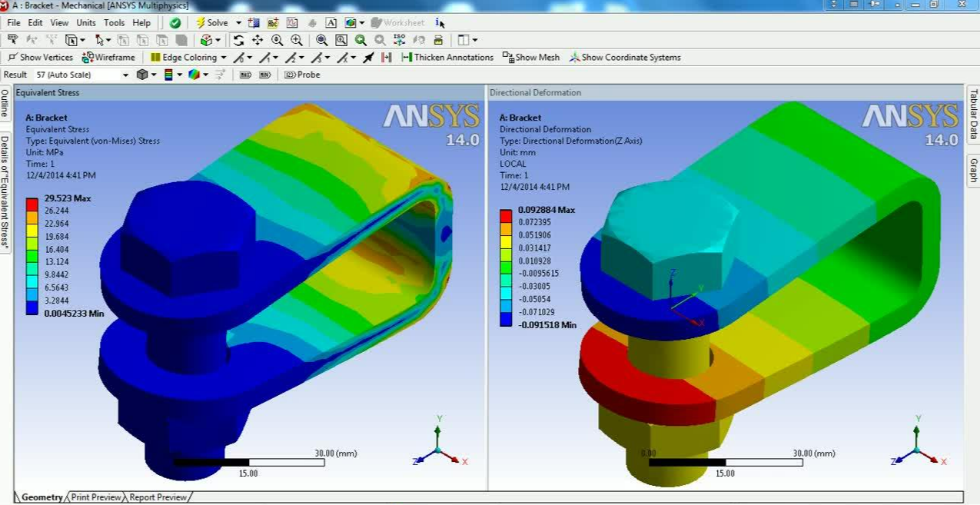Select the Pan tool
This screenshot has width=980, height=505.
(x=257, y=40)
